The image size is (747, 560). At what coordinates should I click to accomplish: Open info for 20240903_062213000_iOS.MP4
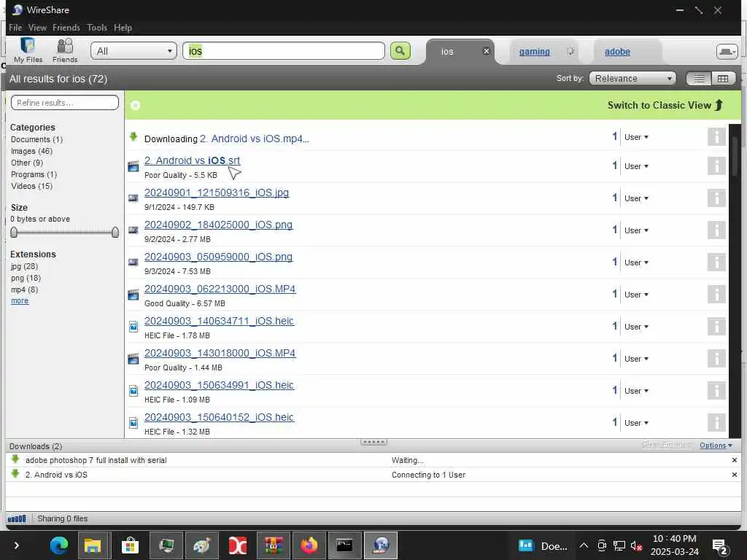pos(716,294)
